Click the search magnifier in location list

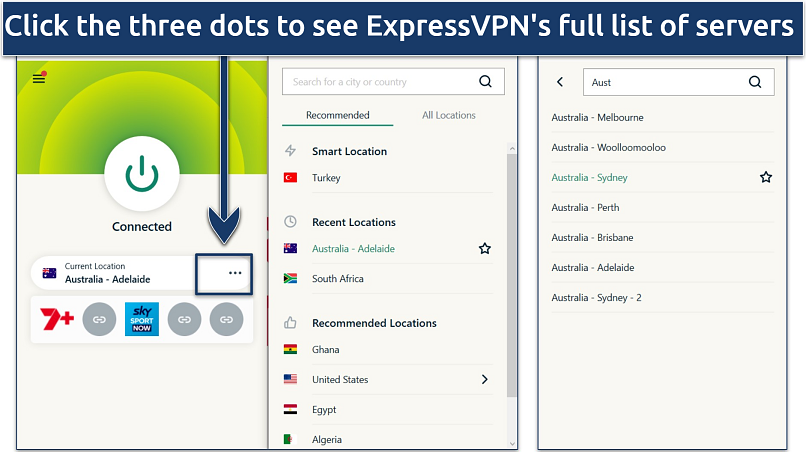[x=485, y=81]
